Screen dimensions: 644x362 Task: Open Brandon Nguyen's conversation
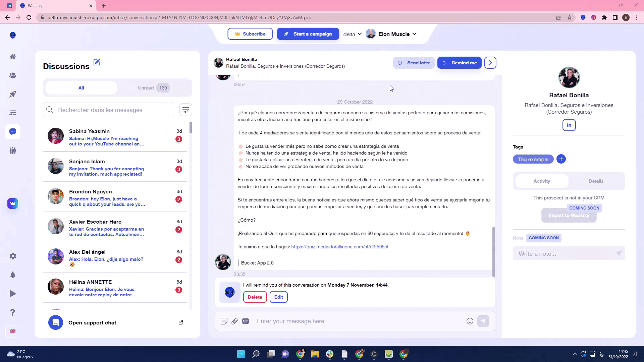(x=115, y=198)
